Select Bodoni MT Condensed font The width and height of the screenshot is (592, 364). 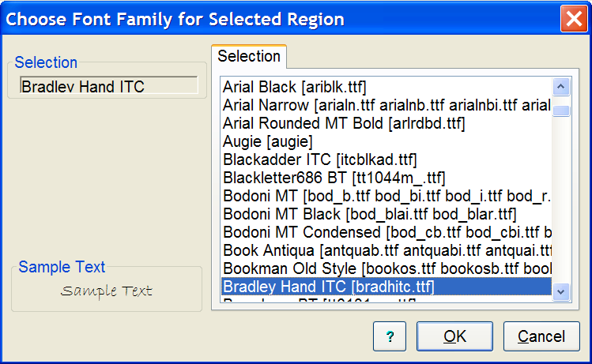(386, 232)
